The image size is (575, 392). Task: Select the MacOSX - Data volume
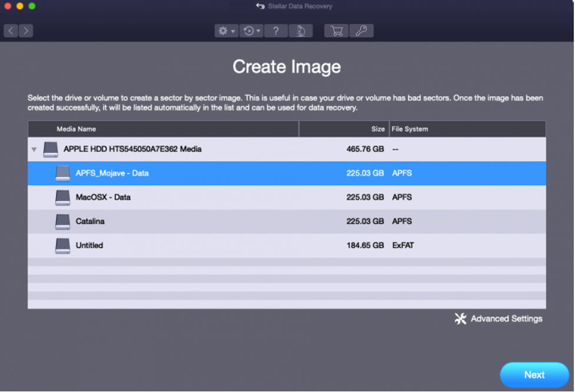click(103, 197)
